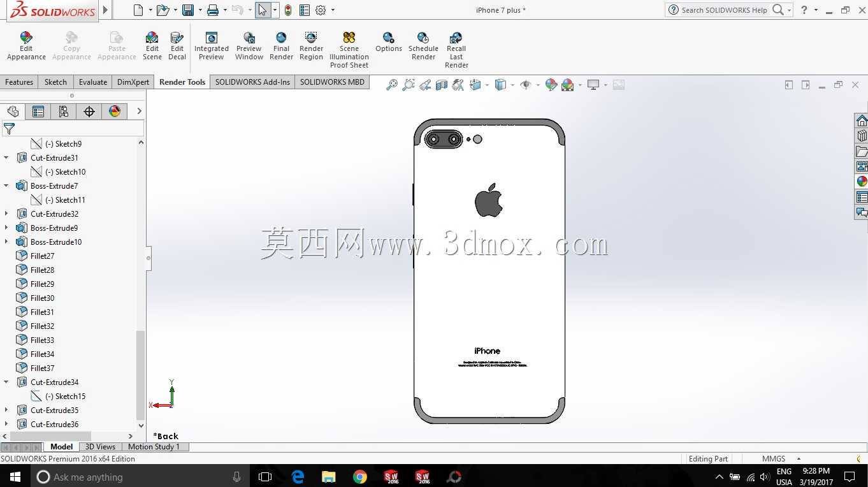Open the Edit Appearance tool
The height and width of the screenshot is (487, 868).
click(x=26, y=46)
